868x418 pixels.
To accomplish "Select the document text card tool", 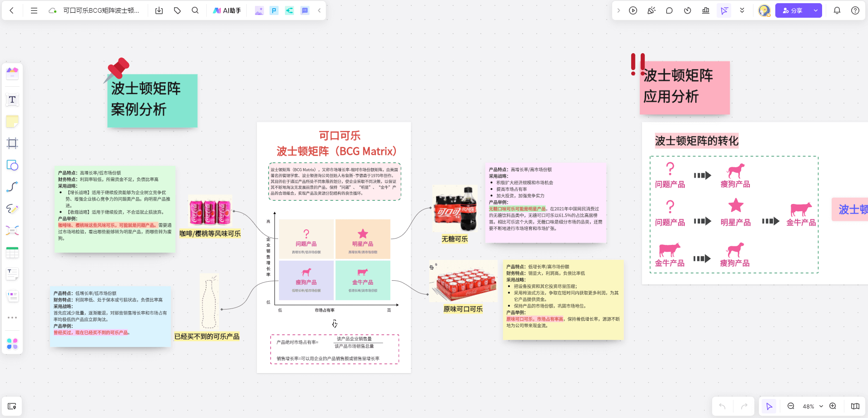I will pos(12,274).
